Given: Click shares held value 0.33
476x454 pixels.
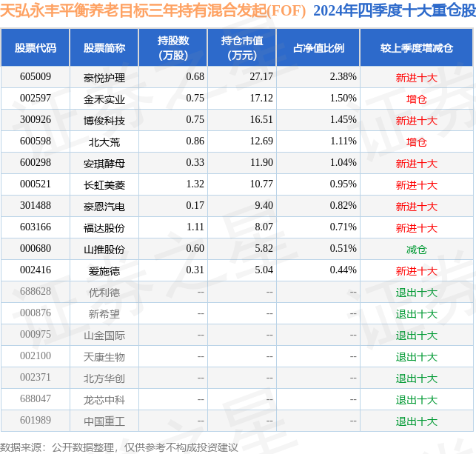Looking at the screenshot, I should click(x=195, y=163).
